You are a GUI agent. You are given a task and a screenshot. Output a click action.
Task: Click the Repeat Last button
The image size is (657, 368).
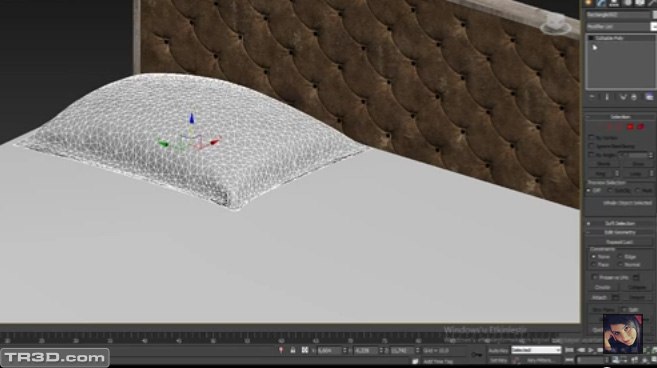[x=620, y=242]
